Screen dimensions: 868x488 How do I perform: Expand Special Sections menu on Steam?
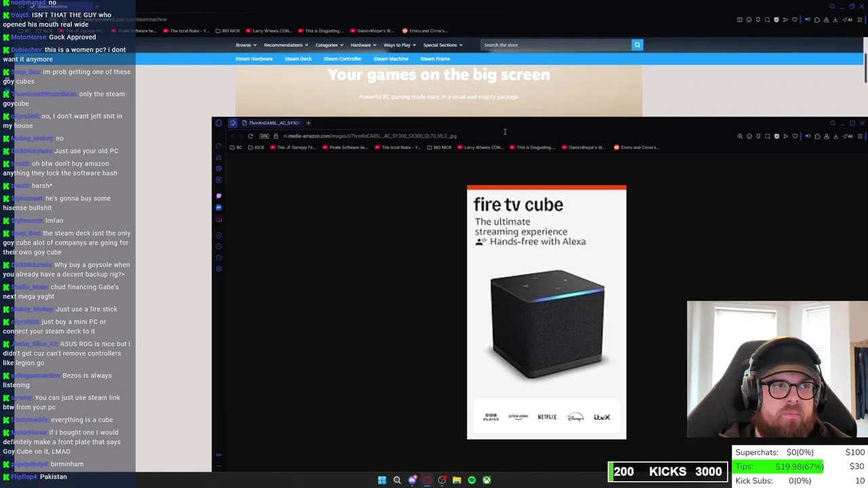(x=443, y=45)
